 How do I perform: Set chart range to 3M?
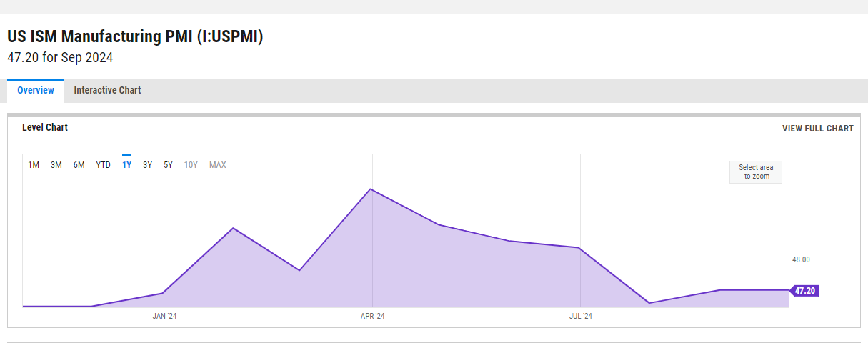(x=56, y=165)
